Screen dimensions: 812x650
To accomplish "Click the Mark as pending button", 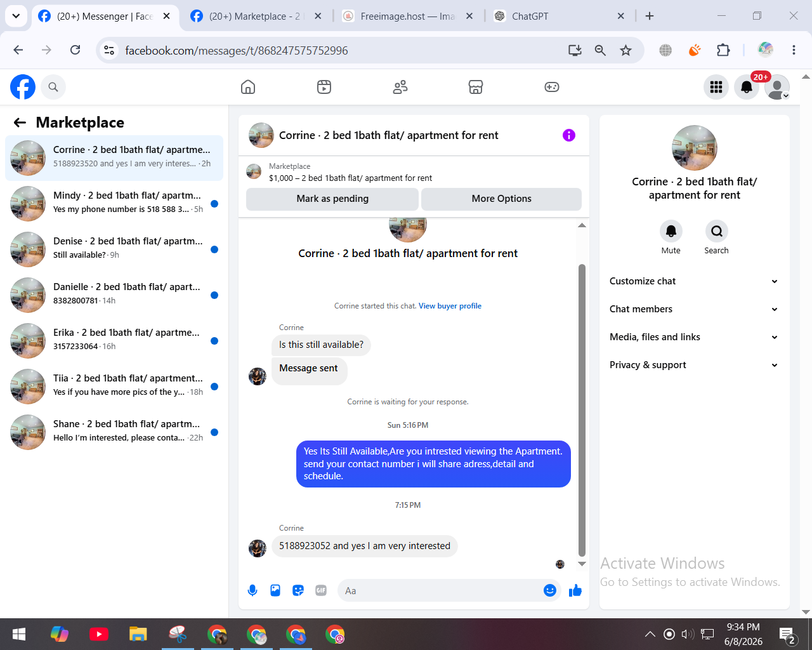I will click(332, 199).
